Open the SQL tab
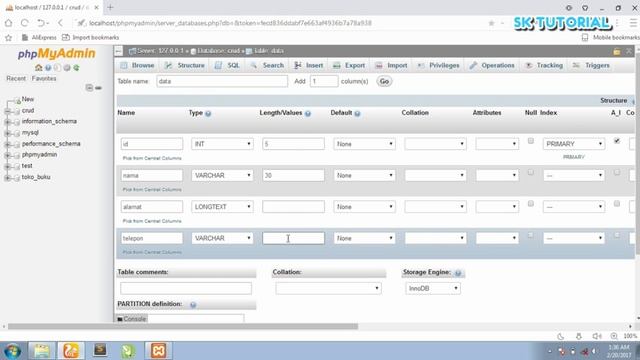 tap(227, 65)
